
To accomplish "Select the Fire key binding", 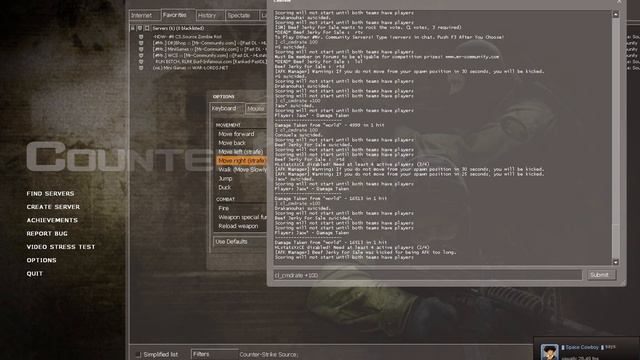I will (241, 208).
